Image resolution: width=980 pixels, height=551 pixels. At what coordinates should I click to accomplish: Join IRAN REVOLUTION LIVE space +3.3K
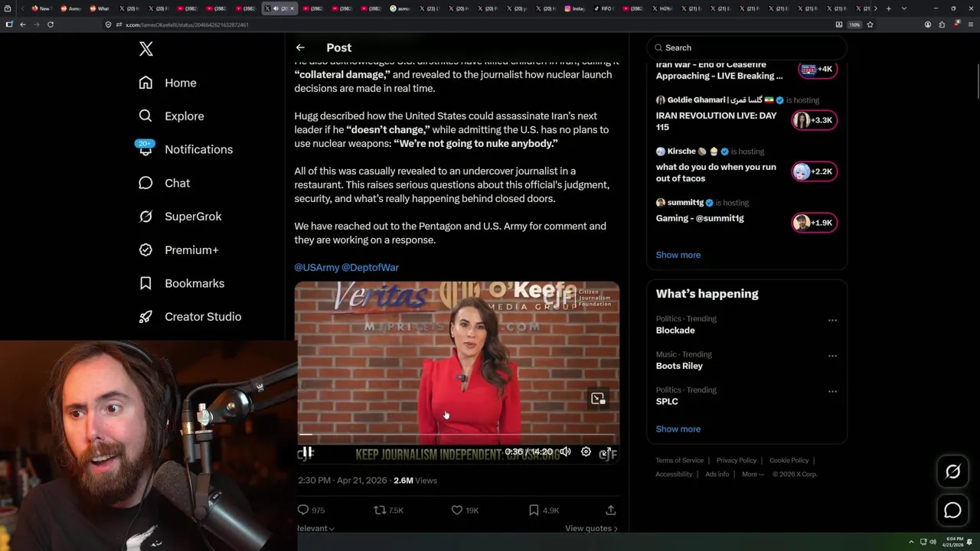point(814,120)
